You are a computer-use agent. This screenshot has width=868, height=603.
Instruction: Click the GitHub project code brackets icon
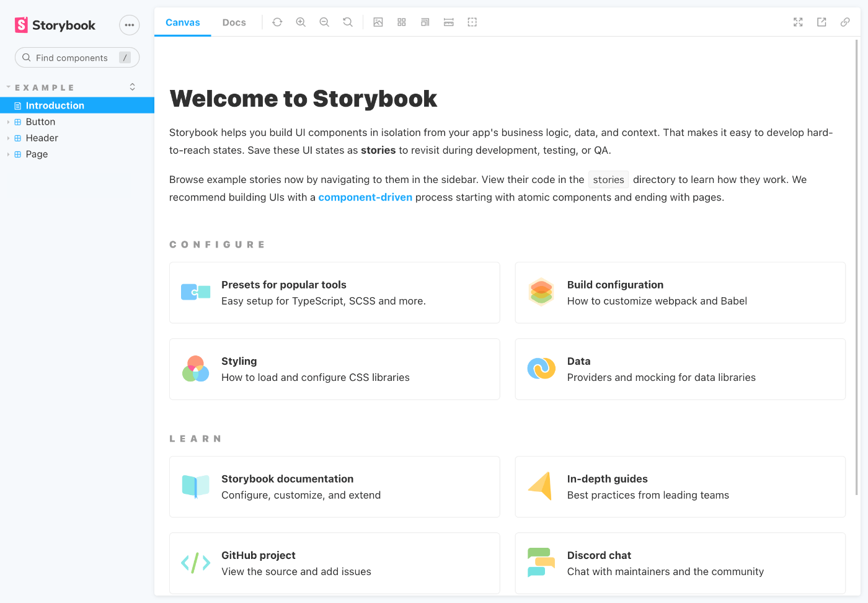pos(195,563)
